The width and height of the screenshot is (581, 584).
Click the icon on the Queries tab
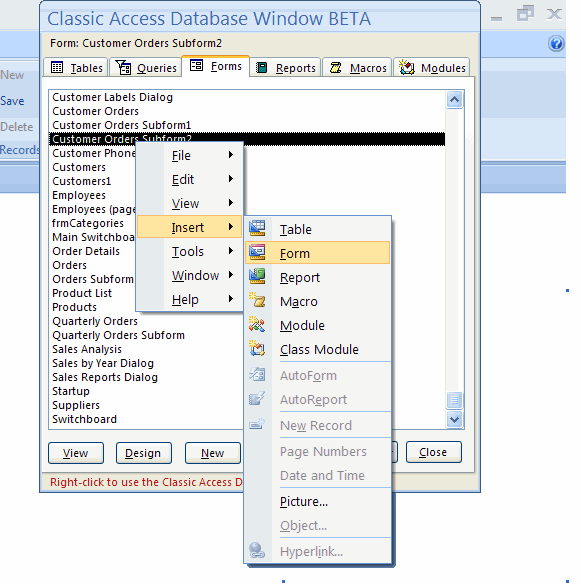(123, 67)
